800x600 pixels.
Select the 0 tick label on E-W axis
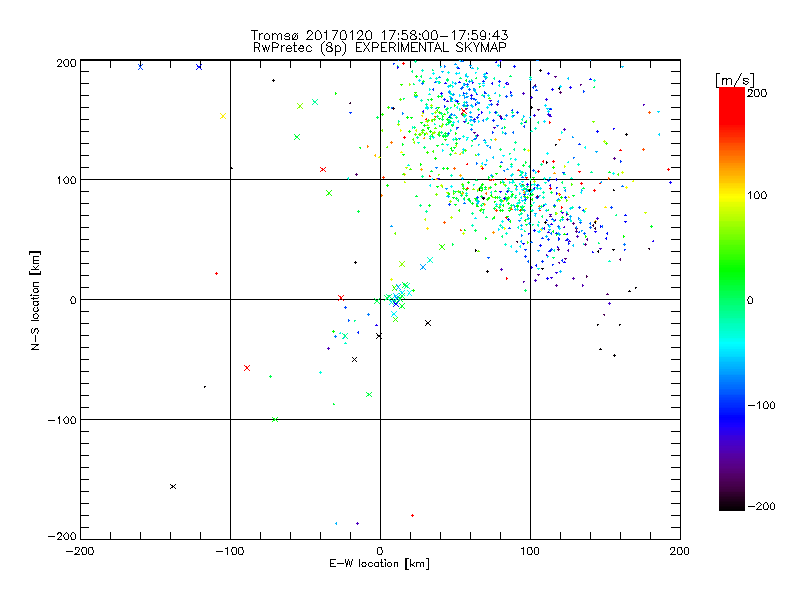pos(380,551)
